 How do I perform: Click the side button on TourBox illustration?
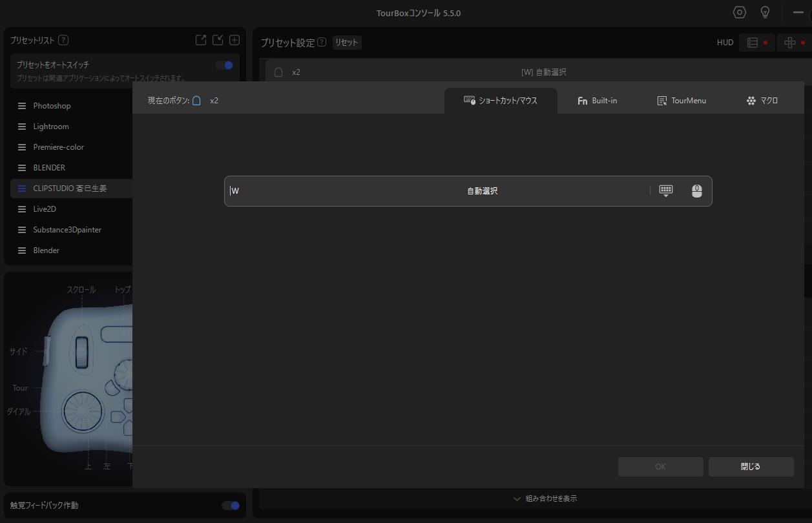click(47, 351)
